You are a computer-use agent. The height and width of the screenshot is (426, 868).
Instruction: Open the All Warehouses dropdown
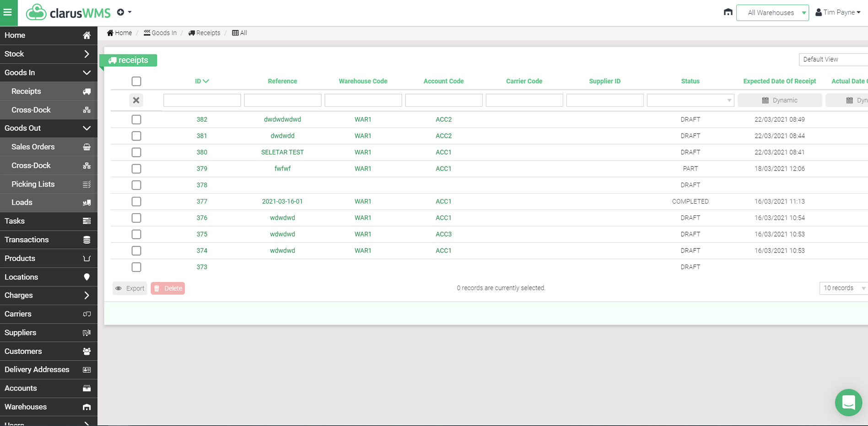tap(772, 13)
